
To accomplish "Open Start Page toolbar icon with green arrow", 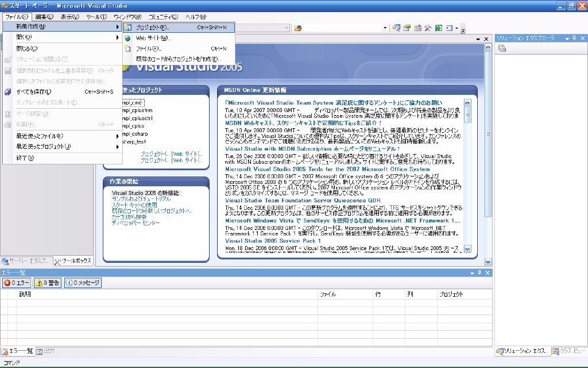I will coord(438,28).
